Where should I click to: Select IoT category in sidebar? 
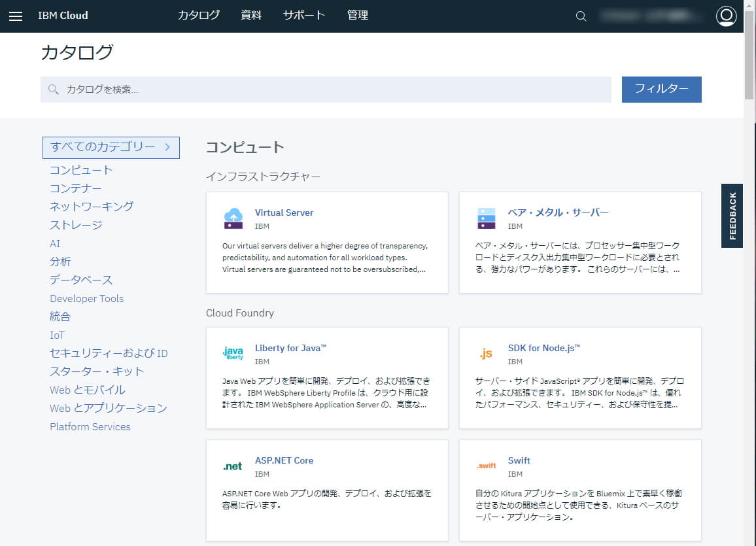(x=57, y=335)
